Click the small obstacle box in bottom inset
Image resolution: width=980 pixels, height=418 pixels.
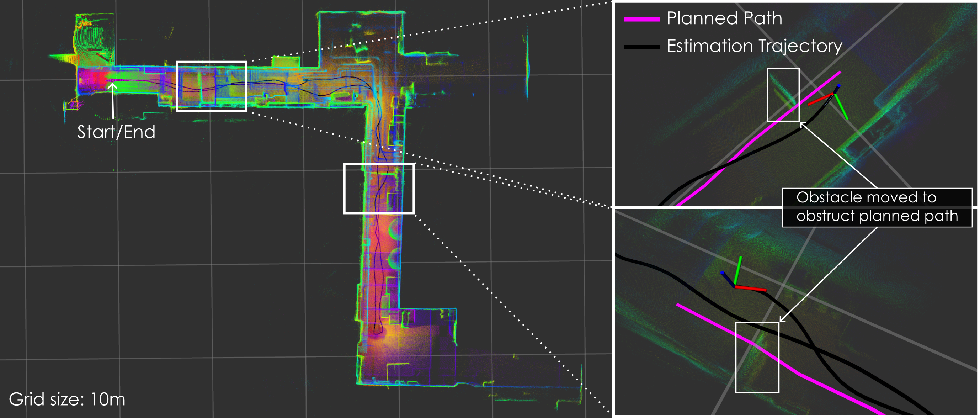(757, 357)
